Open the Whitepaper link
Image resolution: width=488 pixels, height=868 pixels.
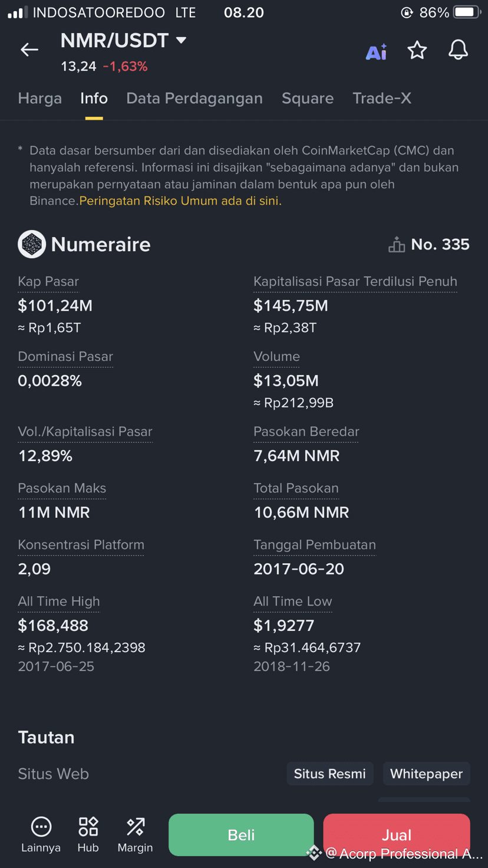(426, 774)
